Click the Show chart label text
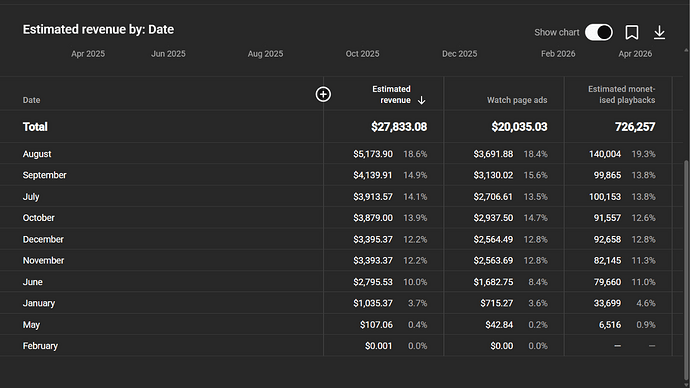 coord(557,32)
